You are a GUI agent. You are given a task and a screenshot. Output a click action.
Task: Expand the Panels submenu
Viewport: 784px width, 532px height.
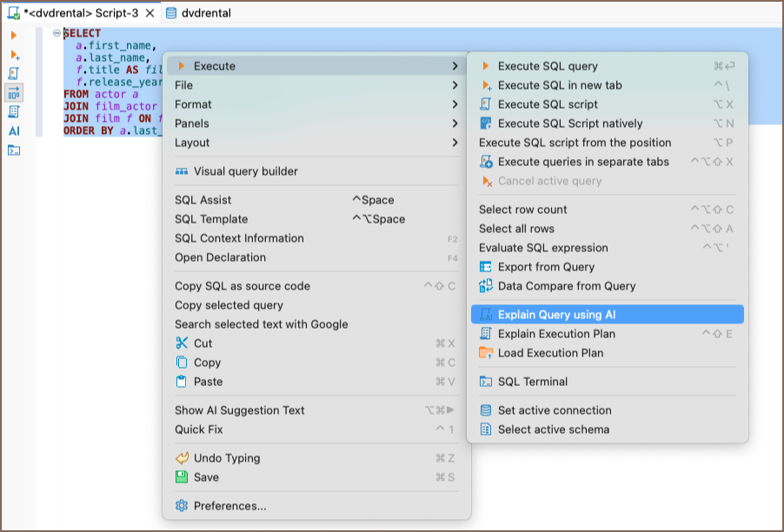click(313, 123)
